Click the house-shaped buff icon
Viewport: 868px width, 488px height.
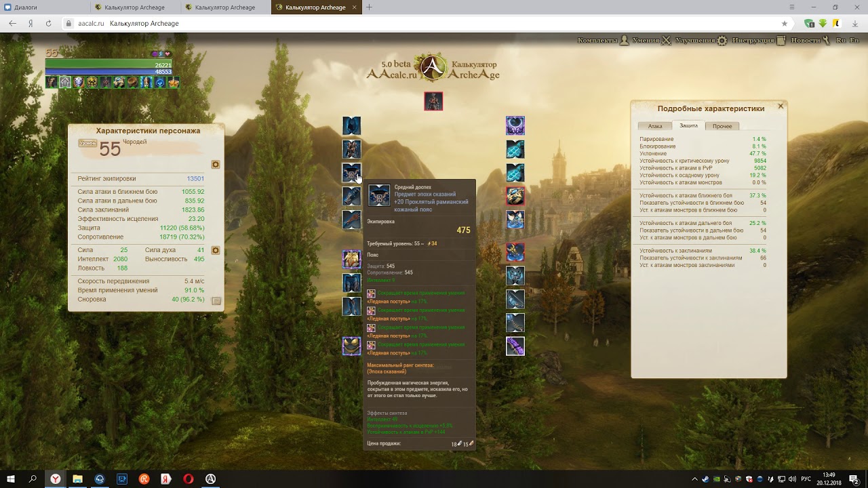coord(65,82)
